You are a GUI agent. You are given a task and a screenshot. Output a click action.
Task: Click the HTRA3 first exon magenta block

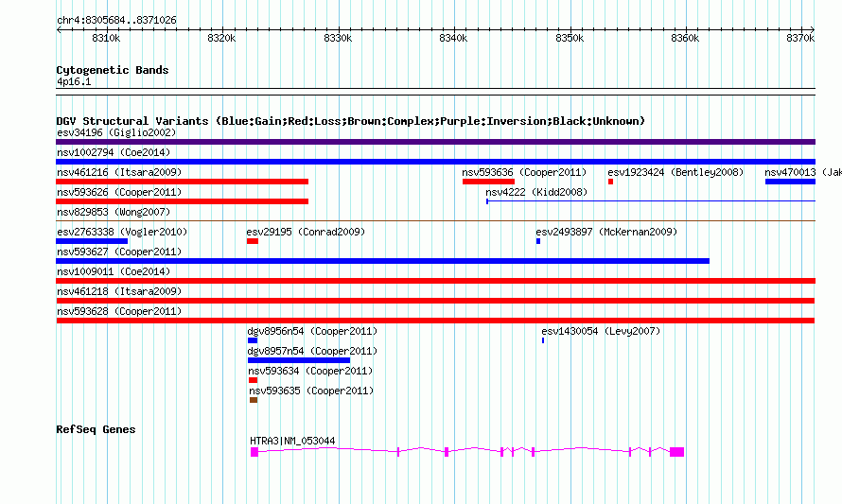point(254,452)
